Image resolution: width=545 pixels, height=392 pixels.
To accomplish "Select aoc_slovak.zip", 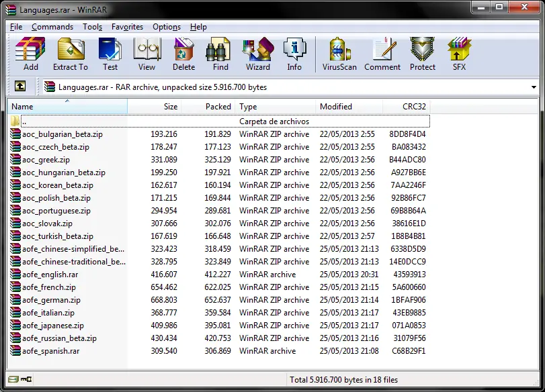I will [47, 224].
